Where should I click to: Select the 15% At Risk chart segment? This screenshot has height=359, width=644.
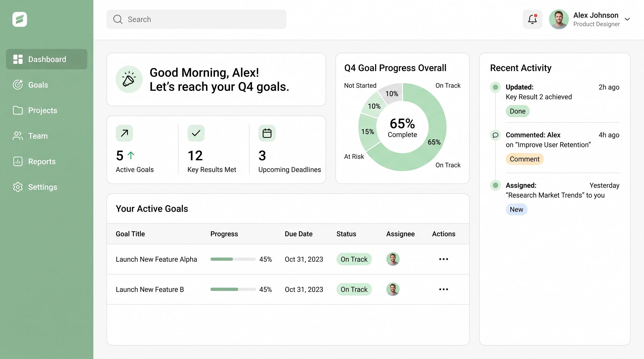(367, 132)
